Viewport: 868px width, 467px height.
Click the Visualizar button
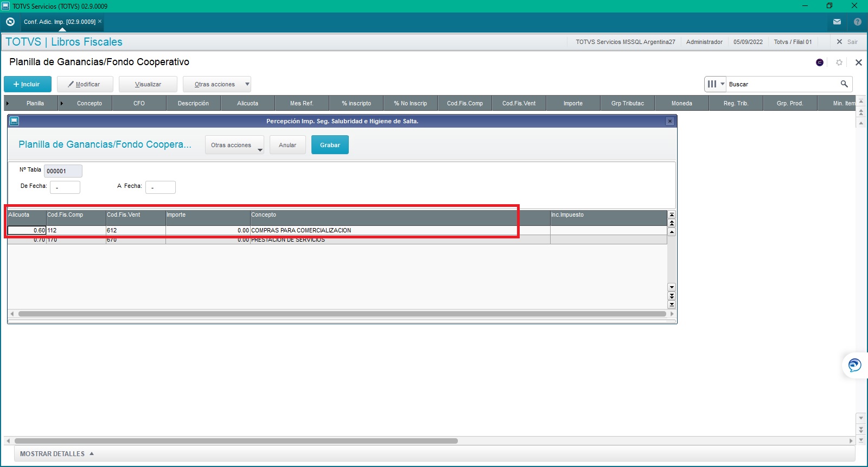point(148,84)
